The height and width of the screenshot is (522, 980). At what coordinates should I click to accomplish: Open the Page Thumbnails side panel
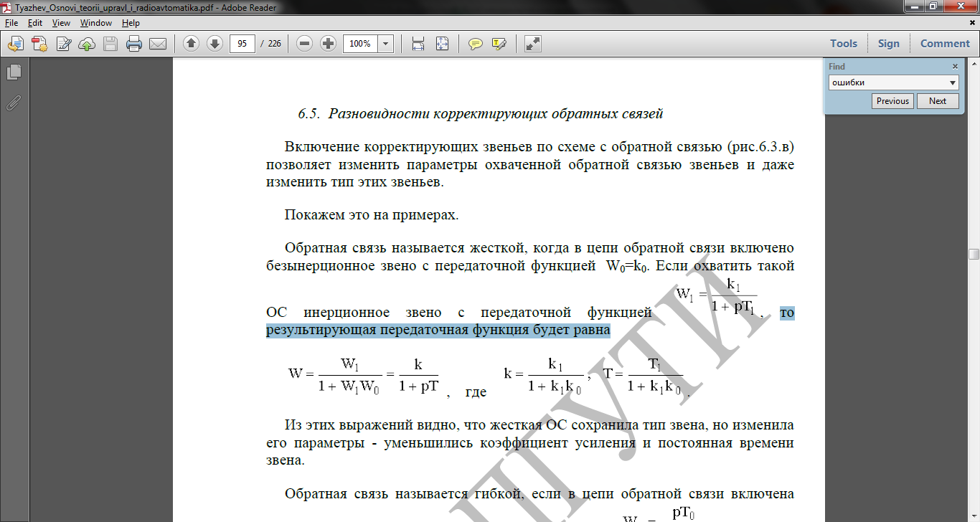coord(14,72)
